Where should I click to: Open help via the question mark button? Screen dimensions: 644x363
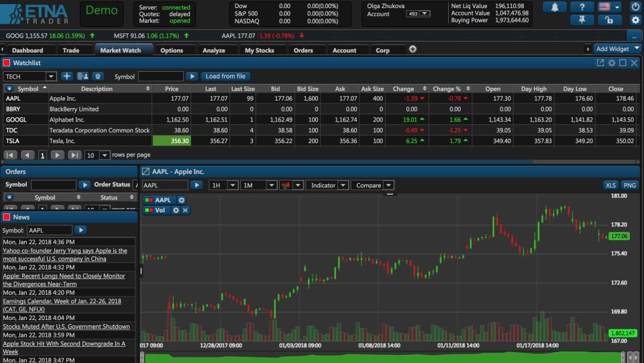coord(582,7)
